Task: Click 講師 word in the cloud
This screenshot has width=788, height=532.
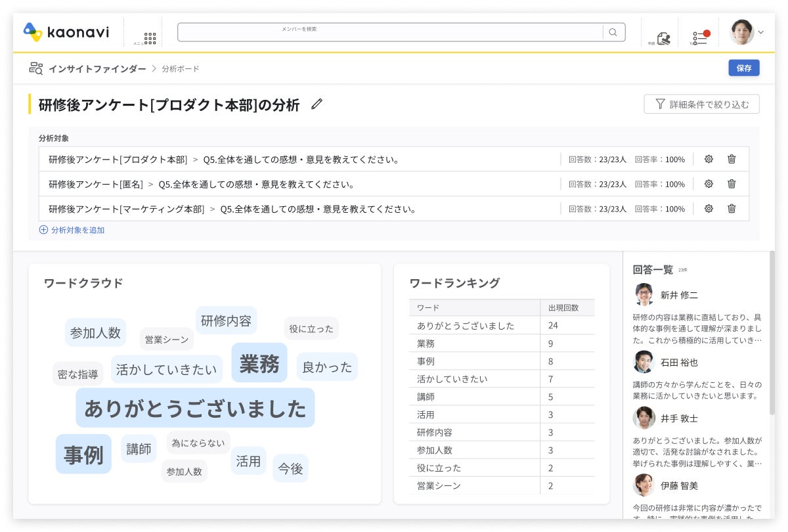Action: (x=139, y=449)
